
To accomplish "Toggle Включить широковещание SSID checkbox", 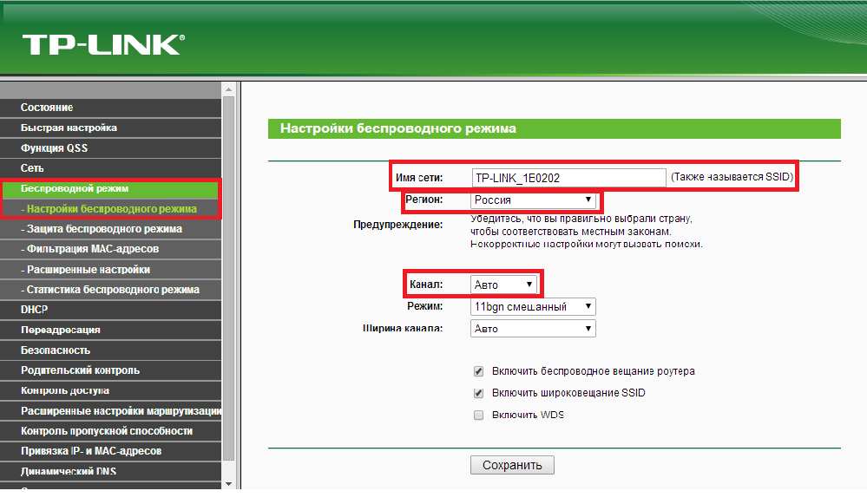I will [479, 393].
